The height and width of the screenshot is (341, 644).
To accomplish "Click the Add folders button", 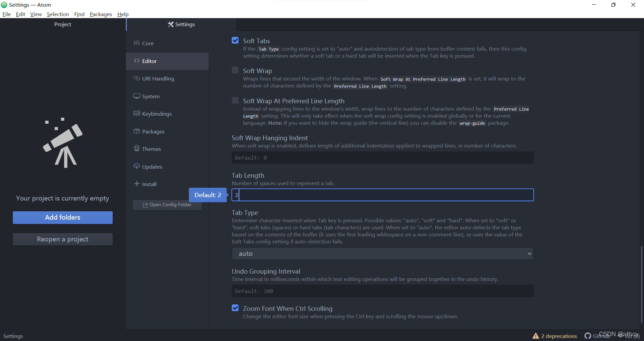I will (63, 217).
